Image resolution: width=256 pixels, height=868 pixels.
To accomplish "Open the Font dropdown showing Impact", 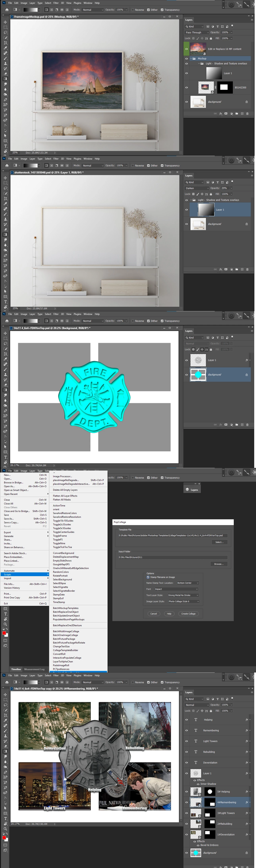I will (176, 589).
